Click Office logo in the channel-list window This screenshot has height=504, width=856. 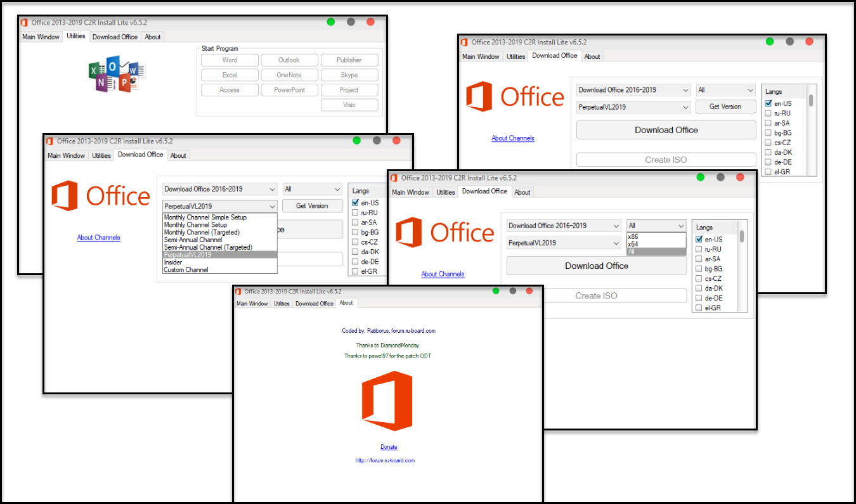[x=100, y=196]
